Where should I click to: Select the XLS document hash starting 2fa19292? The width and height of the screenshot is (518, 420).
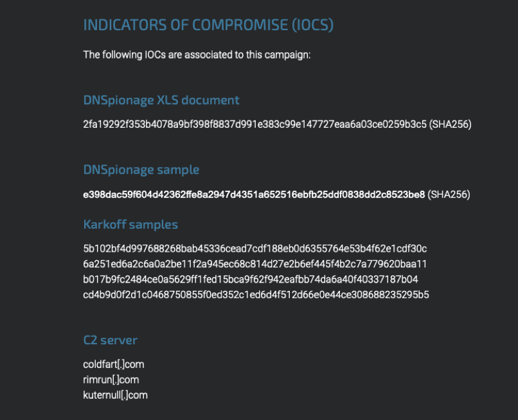255,125
